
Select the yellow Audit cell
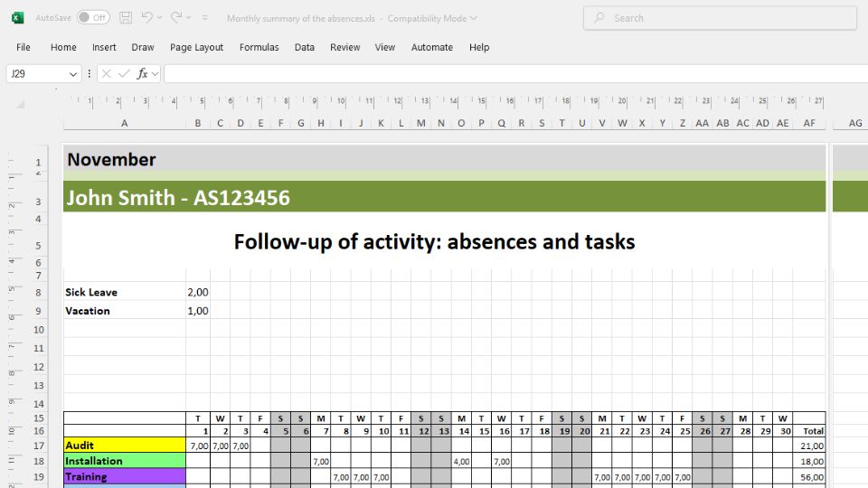pos(124,446)
